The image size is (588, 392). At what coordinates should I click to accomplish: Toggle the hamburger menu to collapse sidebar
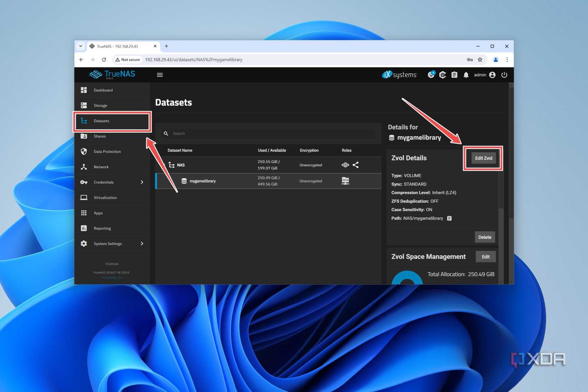coord(160,75)
